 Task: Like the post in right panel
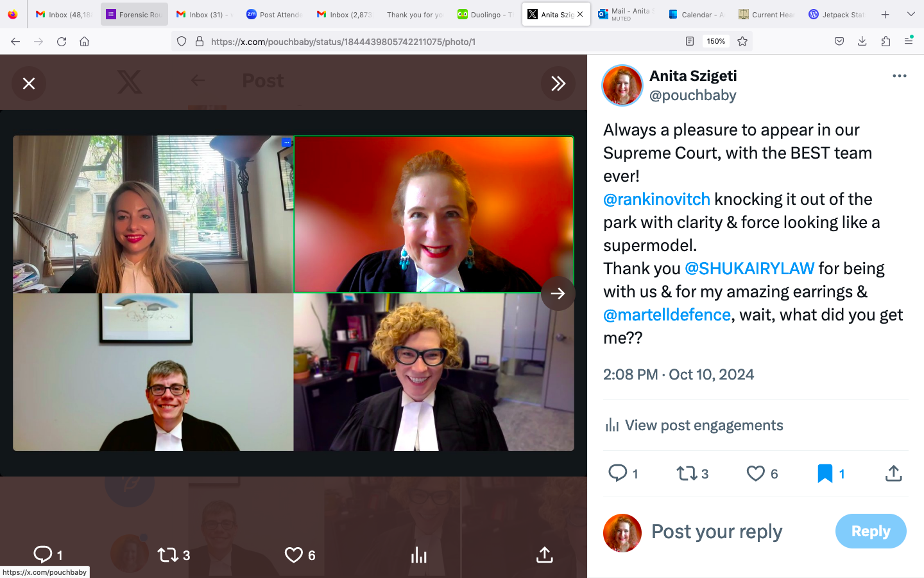(756, 474)
